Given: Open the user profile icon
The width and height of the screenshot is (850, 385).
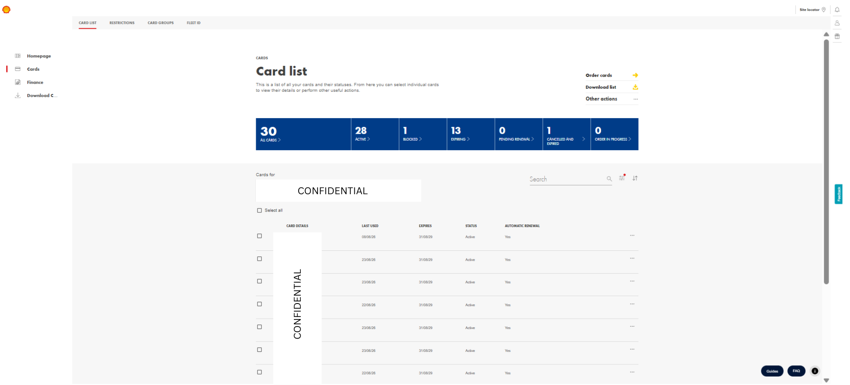Looking at the screenshot, I should pos(837,23).
